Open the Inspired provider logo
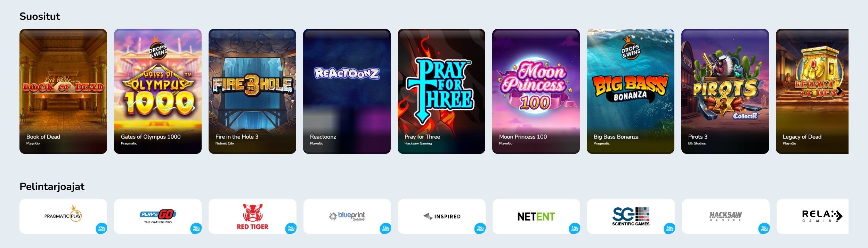Image resolution: width=868 pixels, height=248 pixels. (441, 216)
